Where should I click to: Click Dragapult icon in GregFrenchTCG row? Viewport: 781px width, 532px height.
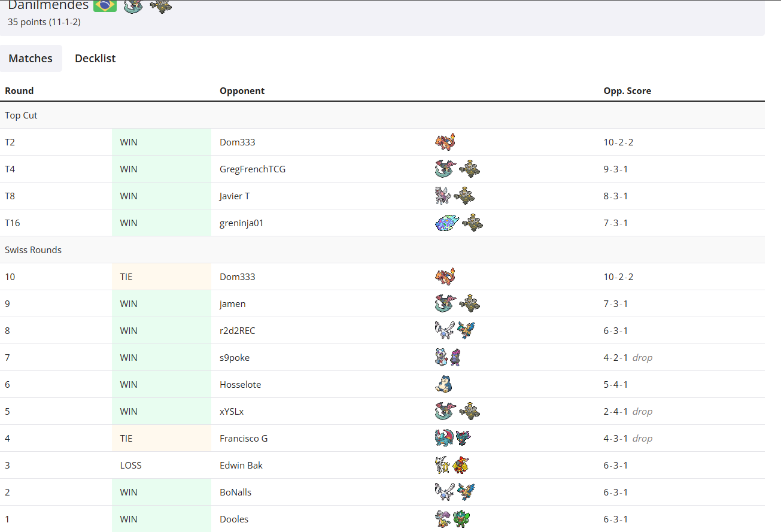(x=445, y=169)
